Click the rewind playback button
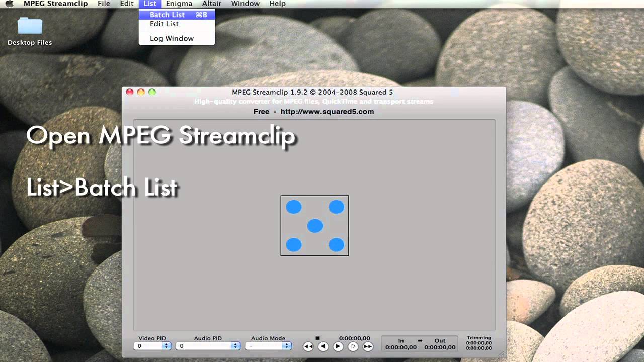The image size is (644, 362). point(308,346)
